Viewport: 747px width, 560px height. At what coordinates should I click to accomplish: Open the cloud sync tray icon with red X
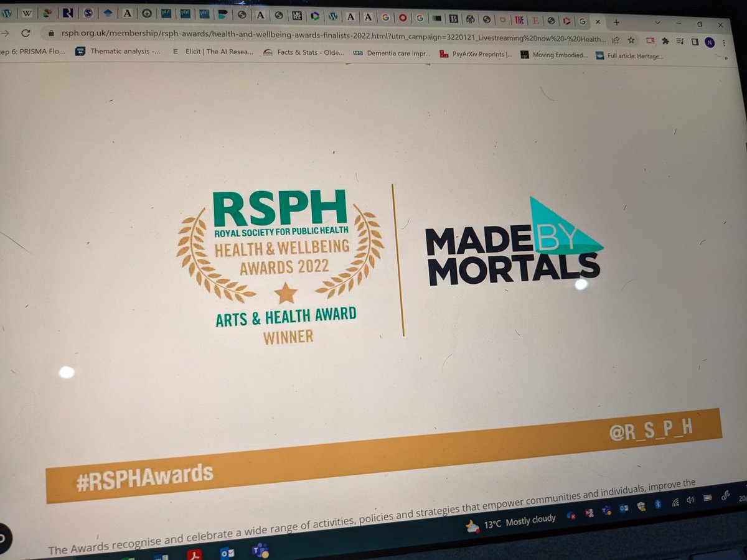572,515
